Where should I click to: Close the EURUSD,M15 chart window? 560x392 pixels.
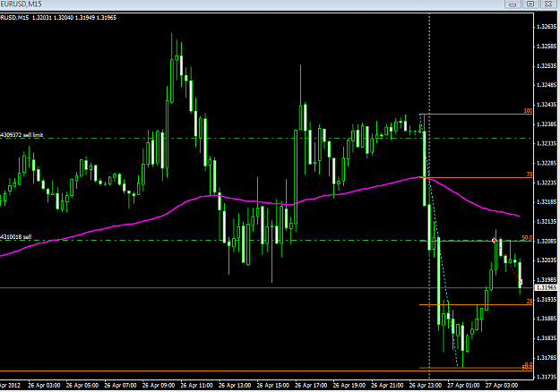pyautogui.click(x=548, y=4)
